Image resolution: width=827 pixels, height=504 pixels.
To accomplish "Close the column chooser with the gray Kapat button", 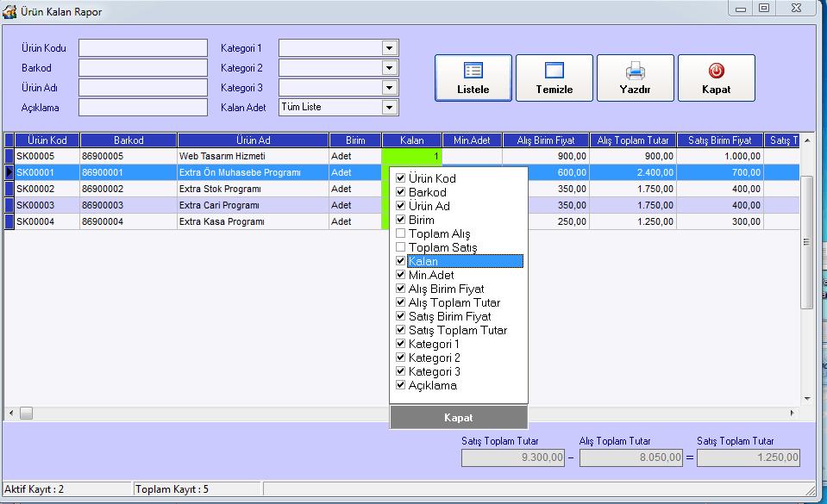I will (x=458, y=418).
